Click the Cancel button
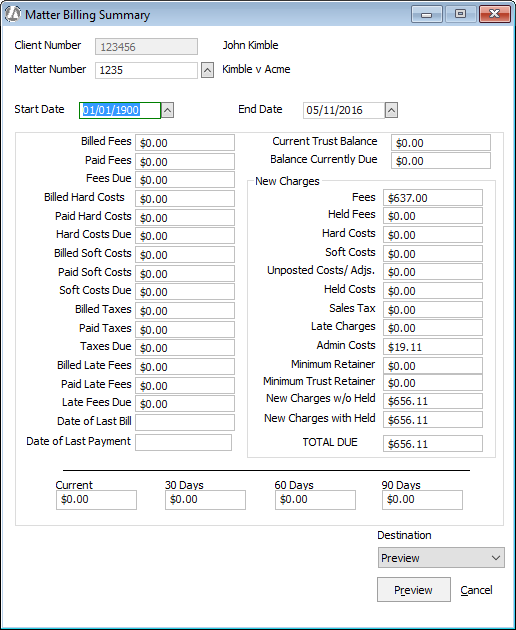 click(x=476, y=590)
